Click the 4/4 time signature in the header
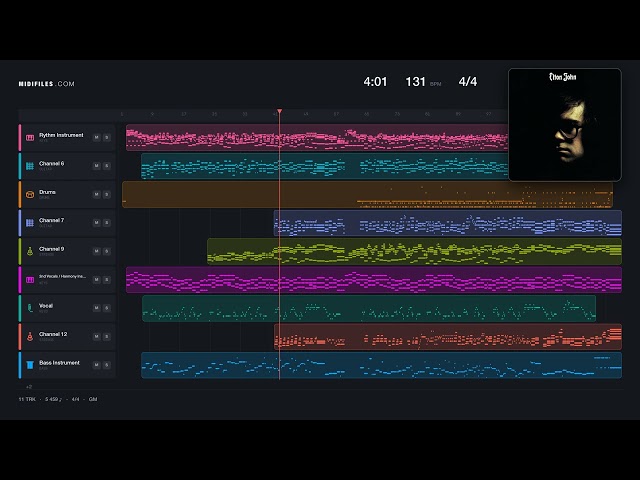 468,82
